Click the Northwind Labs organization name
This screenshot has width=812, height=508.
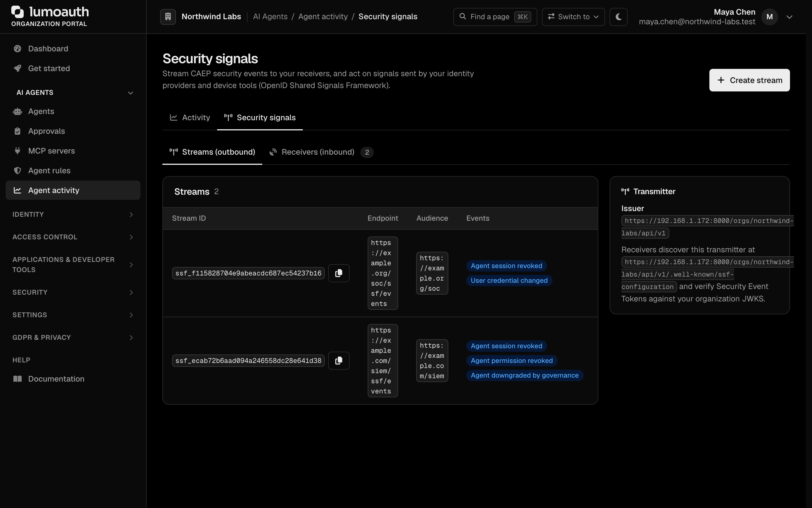[x=211, y=16]
